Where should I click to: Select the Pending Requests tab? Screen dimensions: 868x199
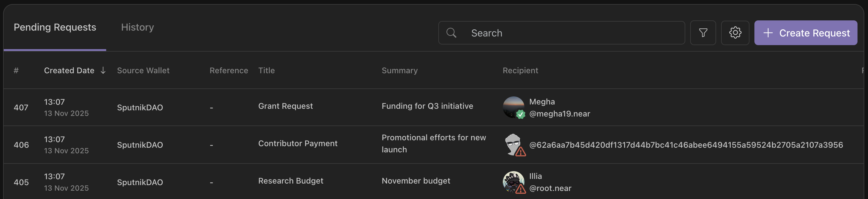click(55, 27)
